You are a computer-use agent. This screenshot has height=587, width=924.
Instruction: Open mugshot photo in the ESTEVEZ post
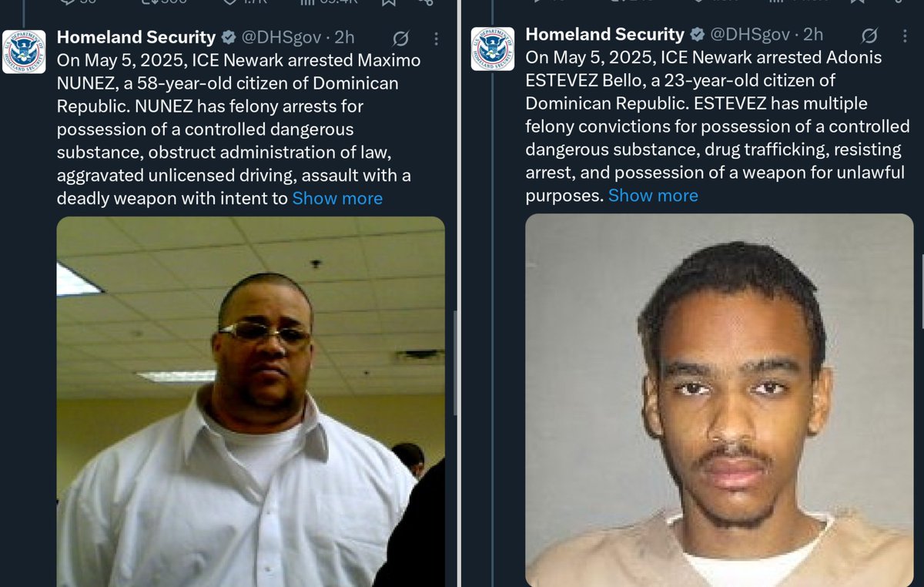point(719,401)
